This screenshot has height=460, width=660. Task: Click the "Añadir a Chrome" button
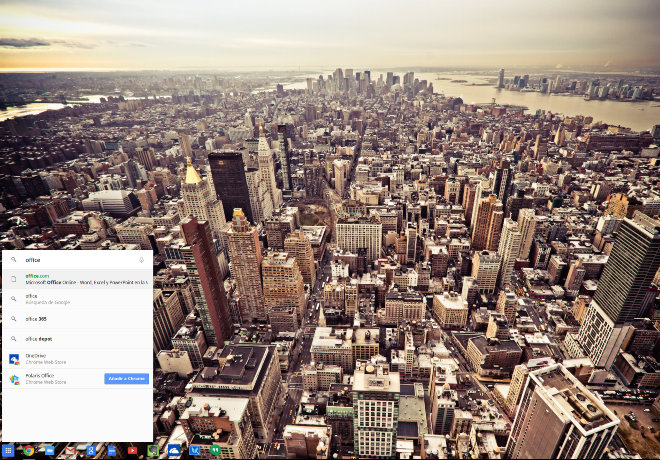pos(126,379)
